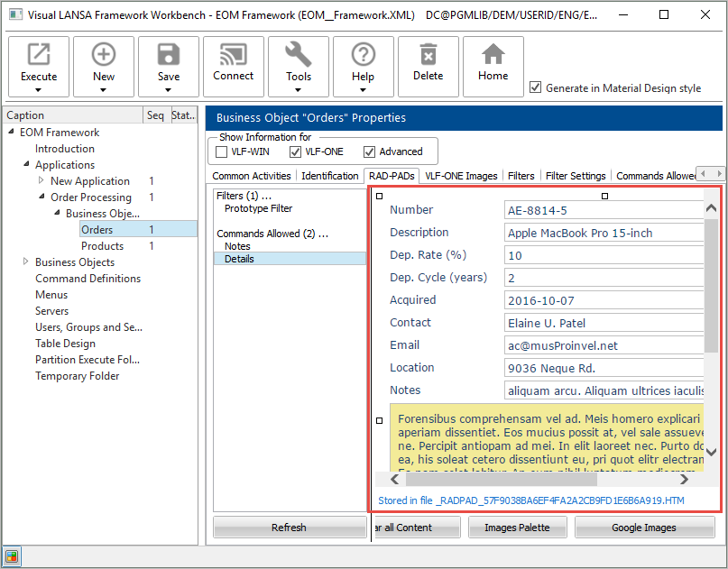Click the Google Images button
Image resolution: width=728 pixels, height=569 pixels.
643,528
